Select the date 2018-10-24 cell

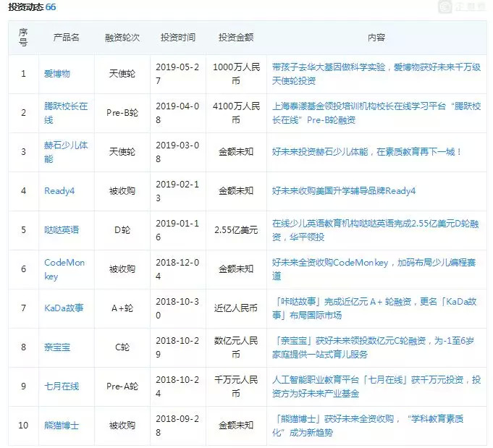click(x=177, y=386)
